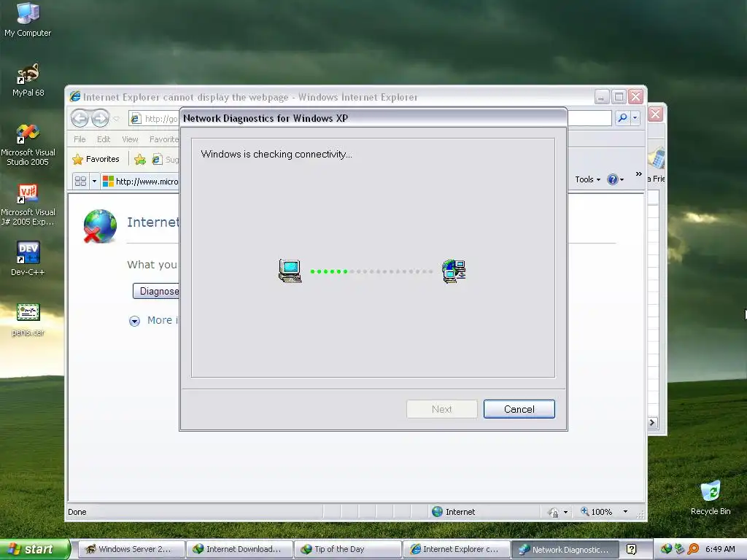The height and width of the screenshot is (560, 747).
Task: Open Microsoft Visual J# 2005 Express shortcut
Action: pos(28,205)
